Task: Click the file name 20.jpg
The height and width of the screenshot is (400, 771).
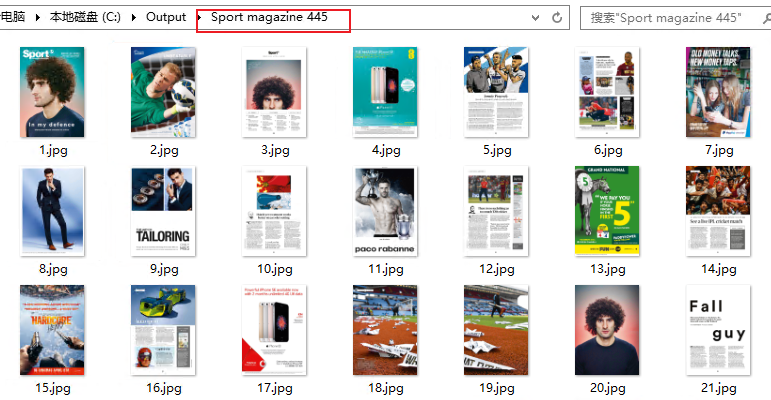Action: 608,388
